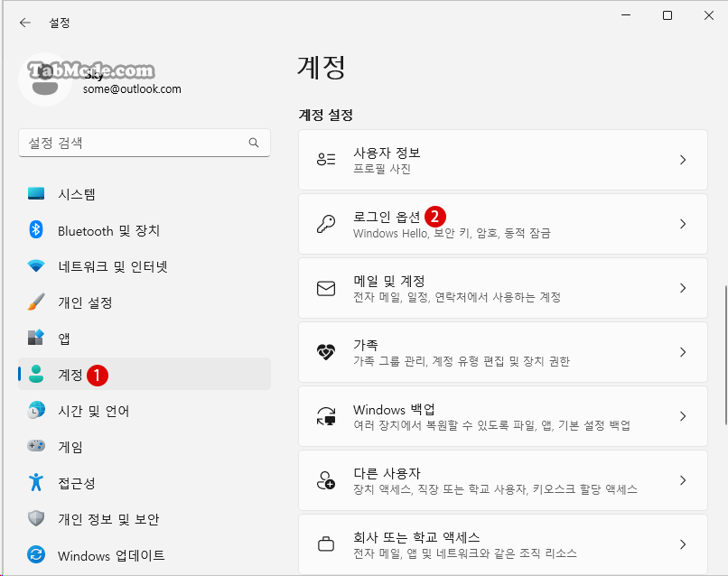The width and height of the screenshot is (728, 576).
Task: Open the 회사 또는 학교 액세스 chevron
Action: point(683,544)
